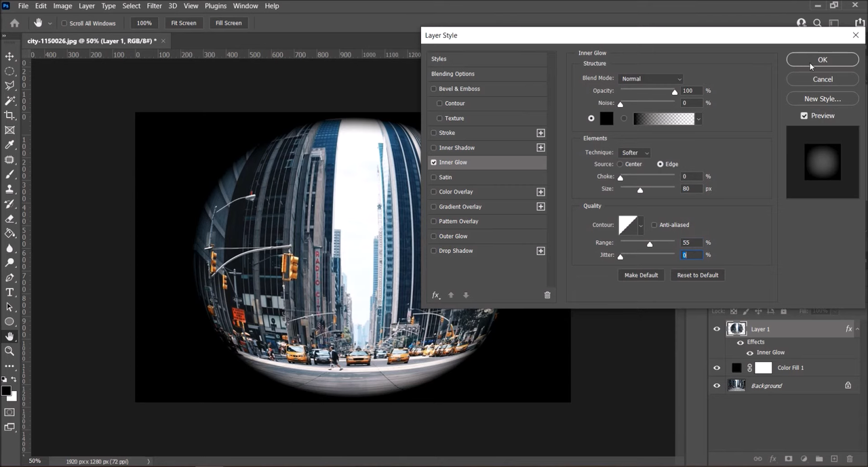The width and height of the screenshot is (868, 467).
Task: Collapse Layer 1 effects list arrow
Action: coord(858,329)
